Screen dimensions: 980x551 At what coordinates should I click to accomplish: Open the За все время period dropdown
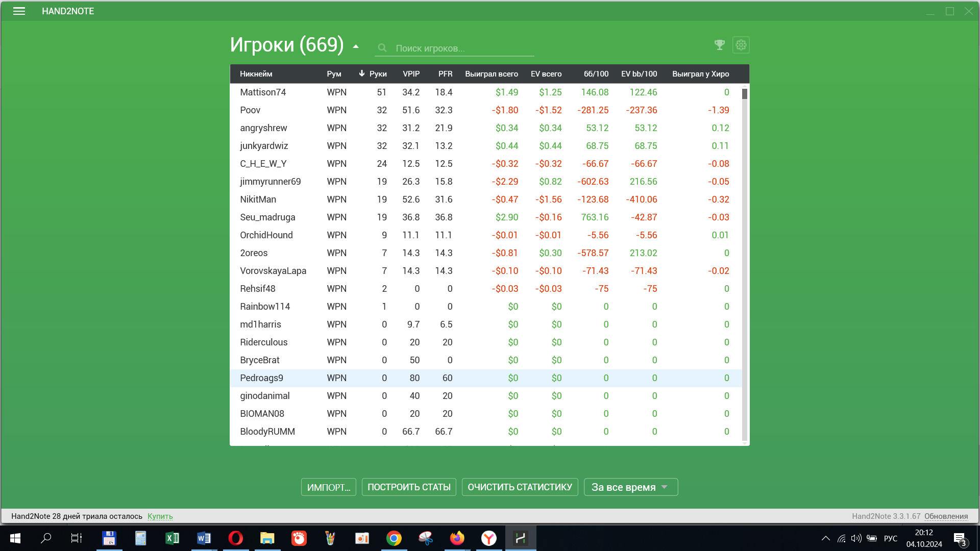click(x=630, y=487)
